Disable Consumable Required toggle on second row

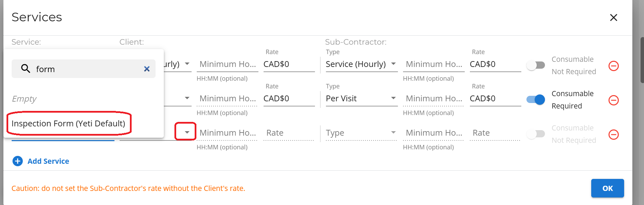click(x=535, y=100)
